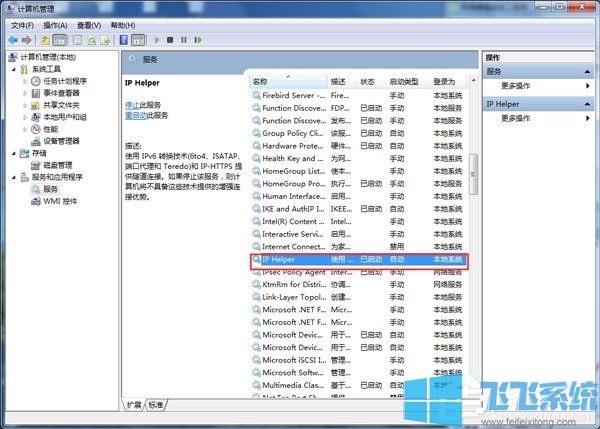Click the Back arrow in toolbar
Image resolution: width=600 pixels, height=429 pixels.
click(x=13, y=40)
